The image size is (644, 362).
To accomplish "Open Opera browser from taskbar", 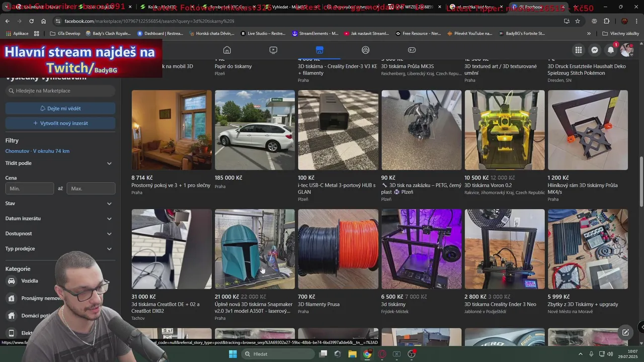I will (x=382, y=354).
